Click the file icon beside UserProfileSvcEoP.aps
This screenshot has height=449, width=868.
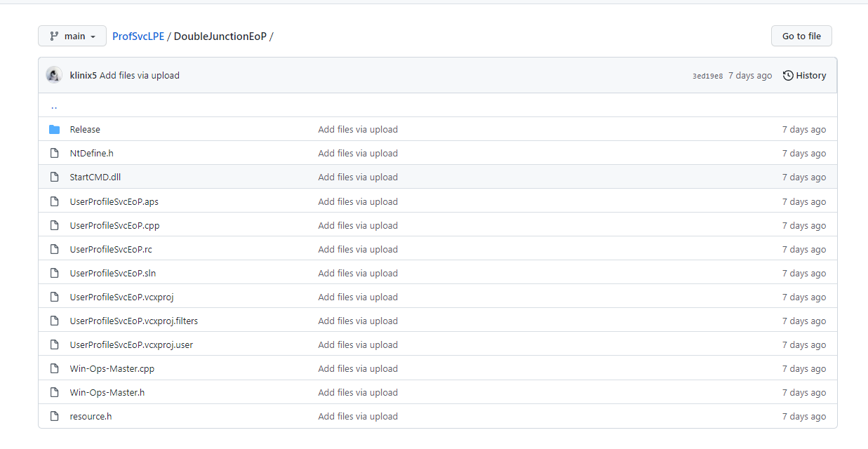(54, 202)
